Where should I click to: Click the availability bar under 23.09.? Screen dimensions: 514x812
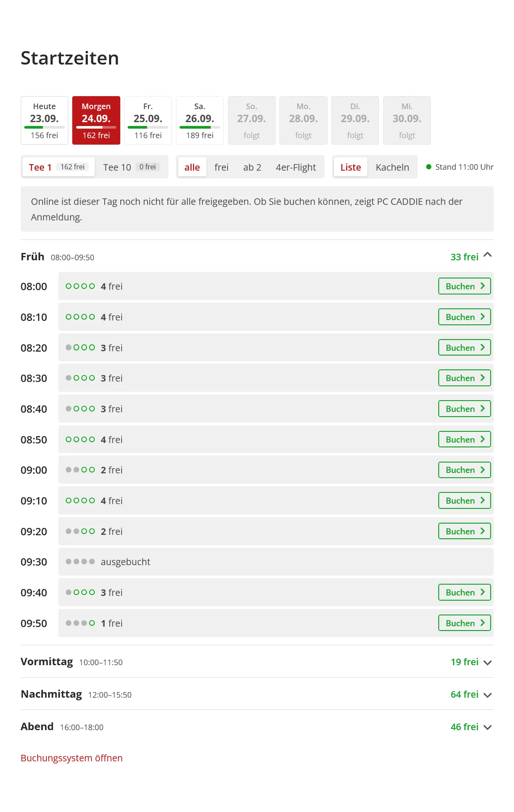(x=45, y=127)
